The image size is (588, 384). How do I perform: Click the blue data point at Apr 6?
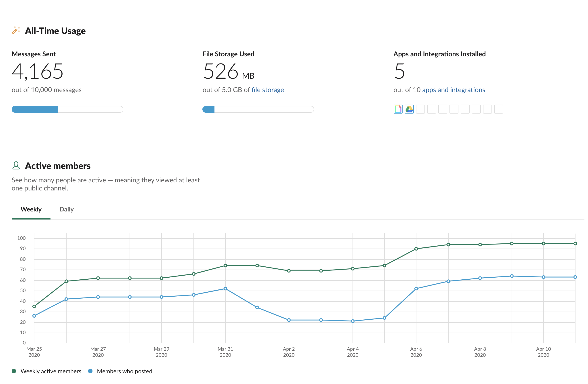click(x=416, y=289)
